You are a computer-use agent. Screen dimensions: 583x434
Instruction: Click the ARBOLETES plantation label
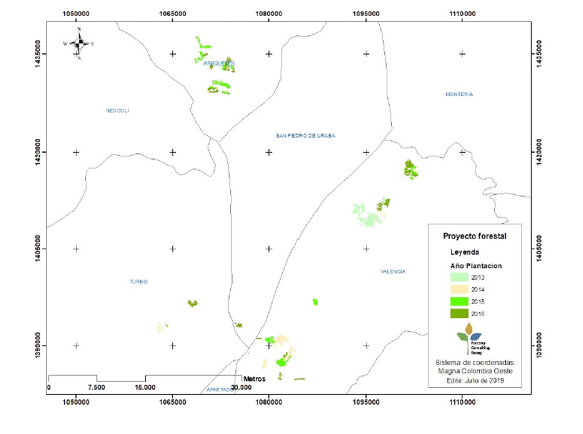pos(219,63)
